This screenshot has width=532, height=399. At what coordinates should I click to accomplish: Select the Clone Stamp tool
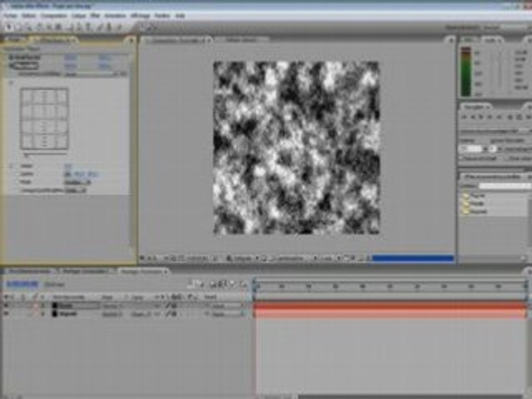tap(109, 28)
